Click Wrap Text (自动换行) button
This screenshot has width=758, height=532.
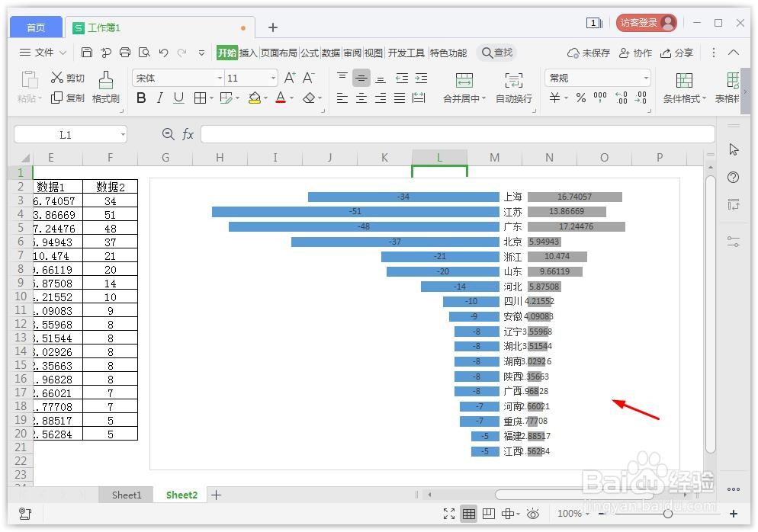point(514,88)
